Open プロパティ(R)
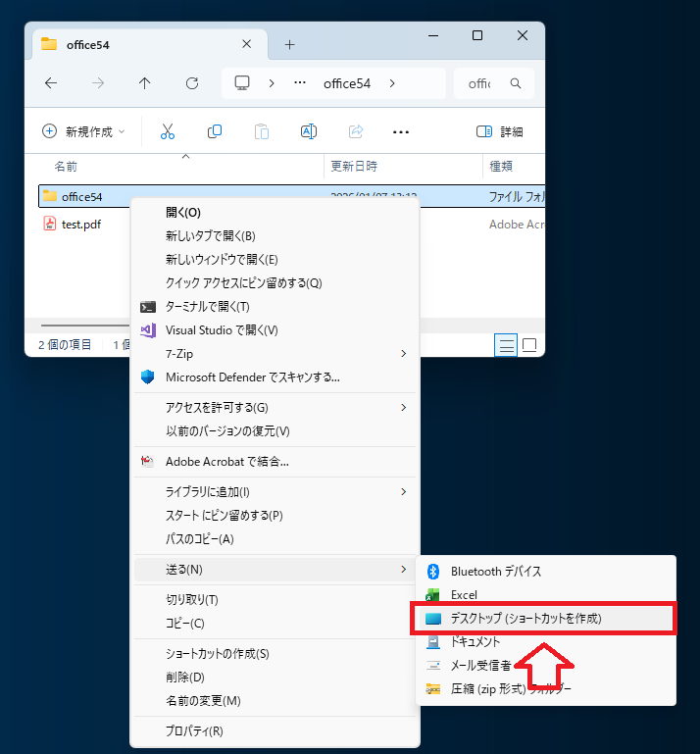The width and height of the screenshot is (700, 754). point(275,730)
